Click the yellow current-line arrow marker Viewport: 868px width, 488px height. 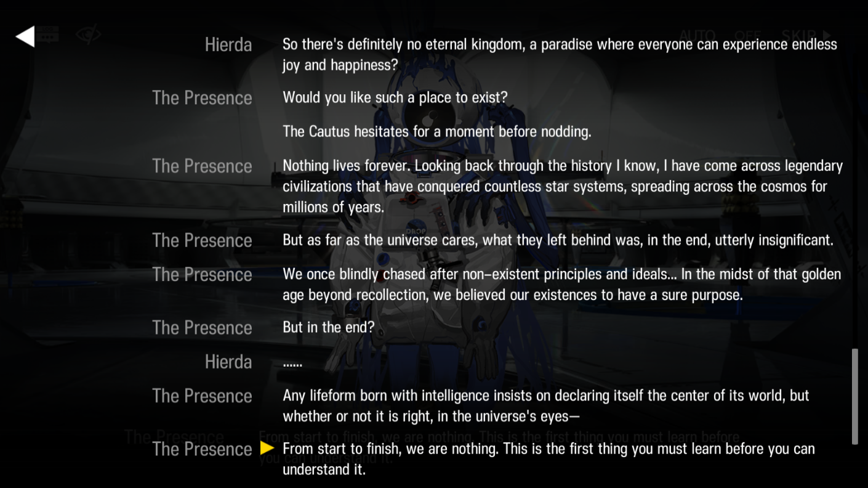[267, 449]
